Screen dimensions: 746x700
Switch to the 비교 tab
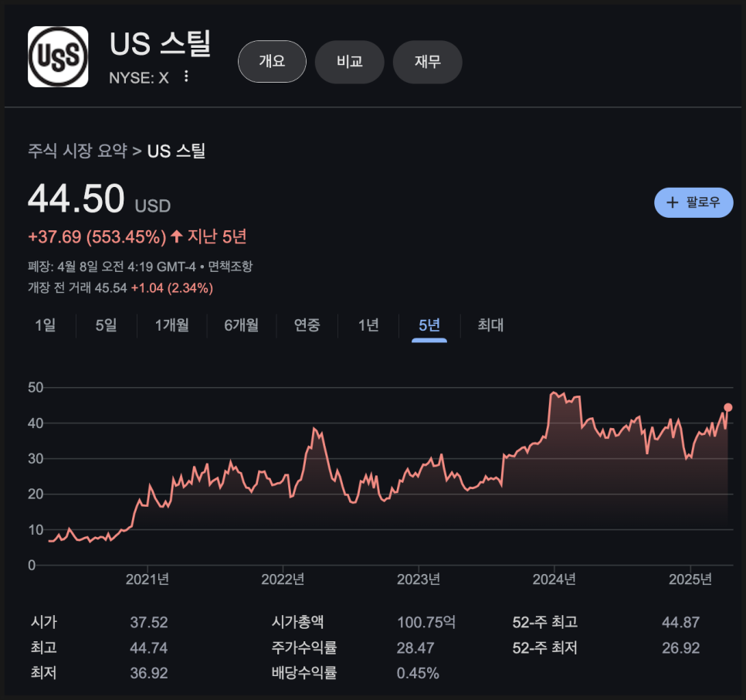coord(350,61)
